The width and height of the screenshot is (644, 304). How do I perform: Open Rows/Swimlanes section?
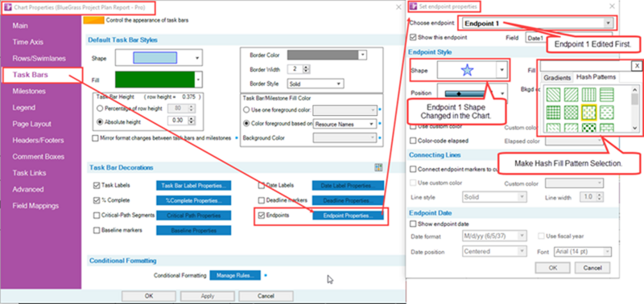39,59
